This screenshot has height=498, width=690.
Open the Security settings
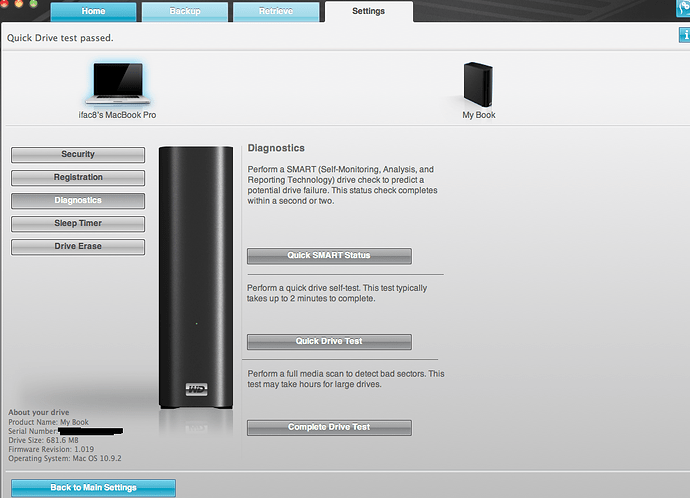pyautogui.click(x=78, y=154)
